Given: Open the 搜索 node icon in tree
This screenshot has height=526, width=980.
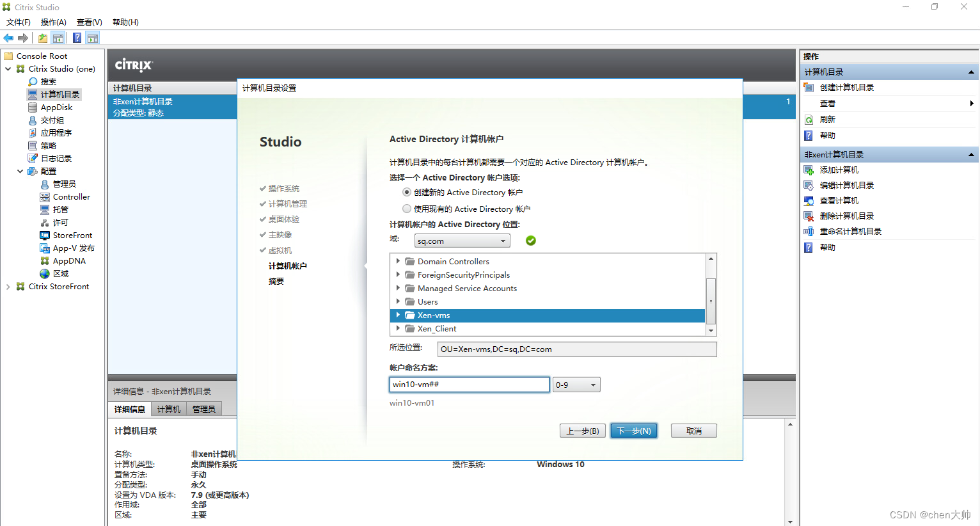Looking at the screenshot, I should [x=33, y=82].
